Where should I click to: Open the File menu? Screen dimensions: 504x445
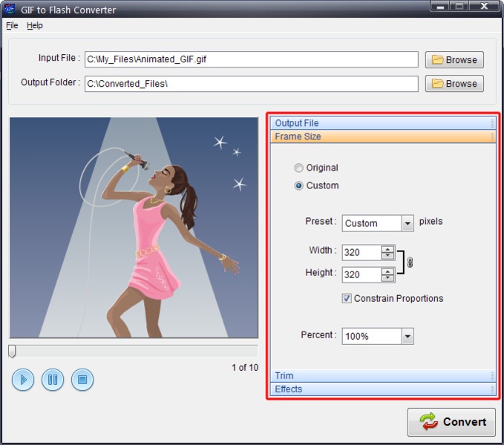[12, 25]
